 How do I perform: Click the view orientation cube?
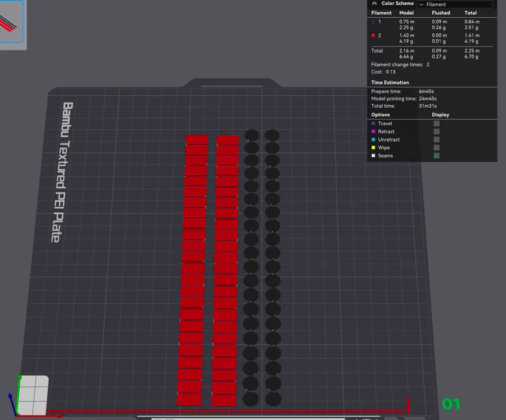tap(33, 395)
